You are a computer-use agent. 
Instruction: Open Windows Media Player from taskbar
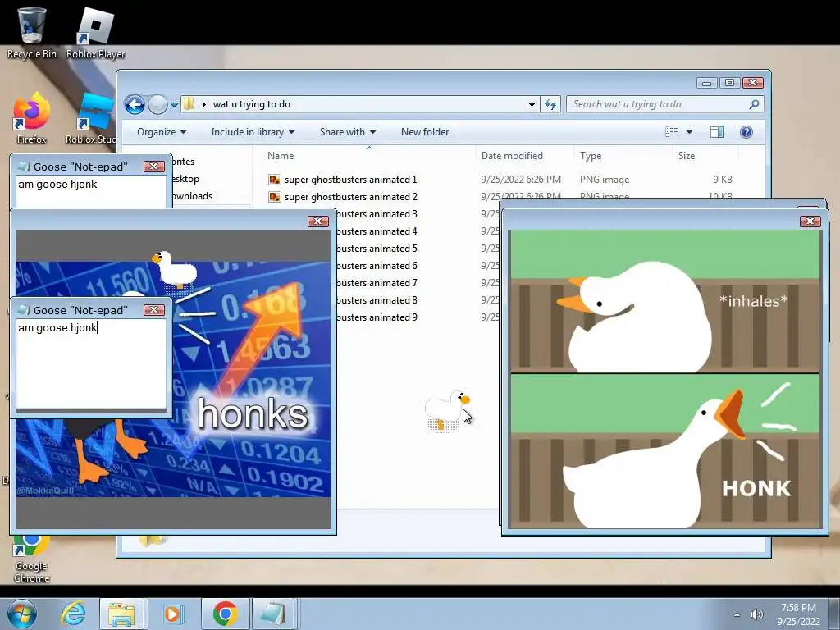(x=172, y=614)
